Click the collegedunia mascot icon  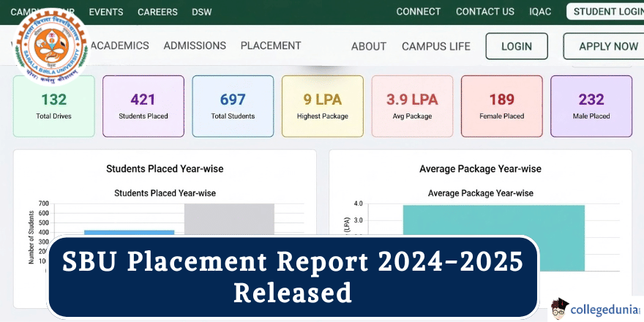559,309
